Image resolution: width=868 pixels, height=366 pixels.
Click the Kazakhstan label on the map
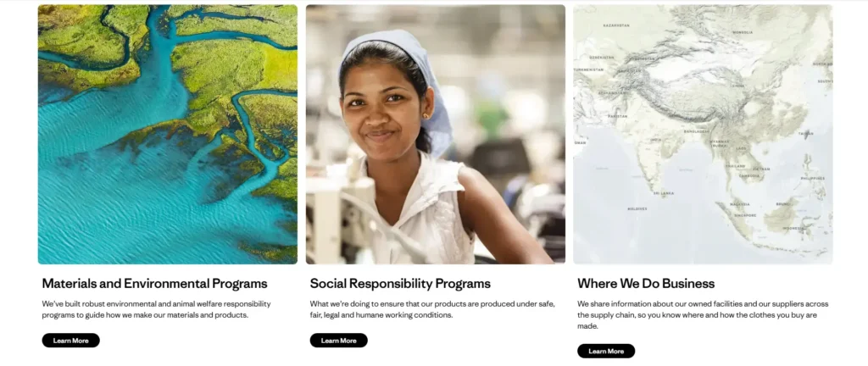(616, 25)
